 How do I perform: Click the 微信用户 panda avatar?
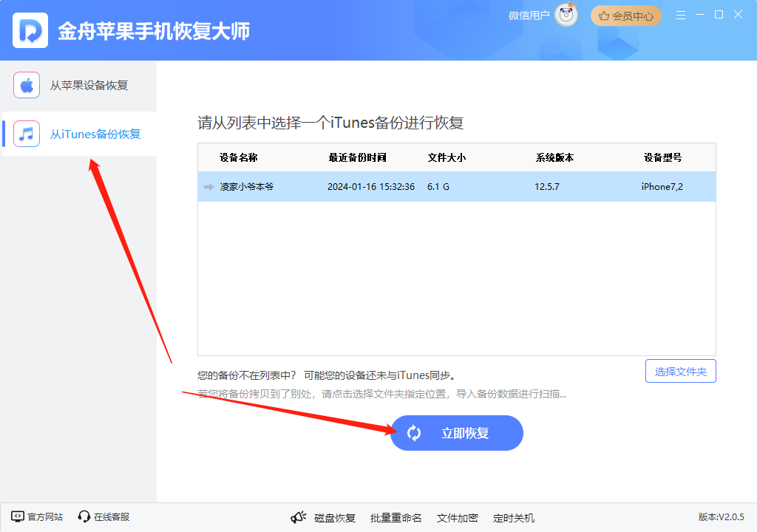[566, 15]
